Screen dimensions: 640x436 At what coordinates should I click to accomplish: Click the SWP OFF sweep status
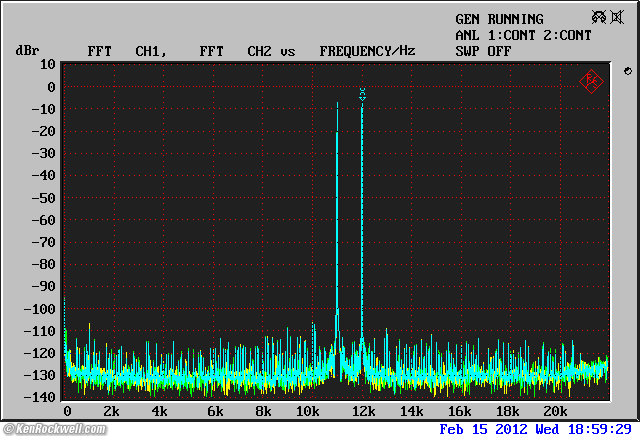click(483, 50)
